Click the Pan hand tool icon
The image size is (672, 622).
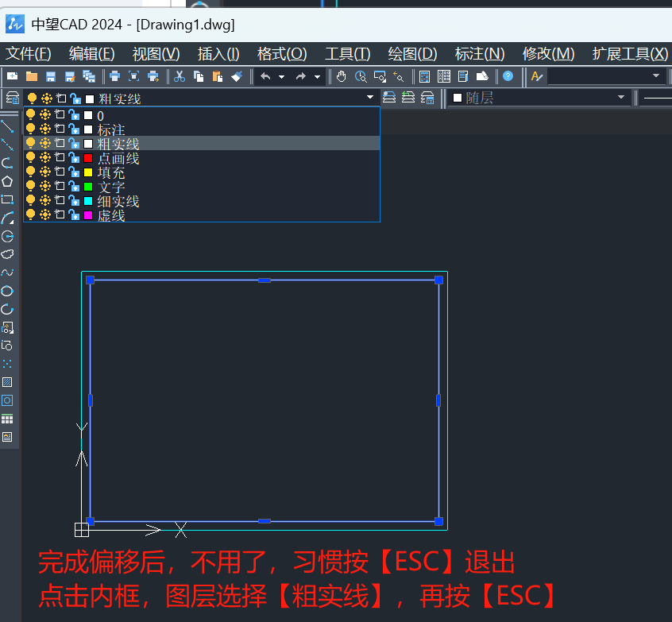coord(342,76)
